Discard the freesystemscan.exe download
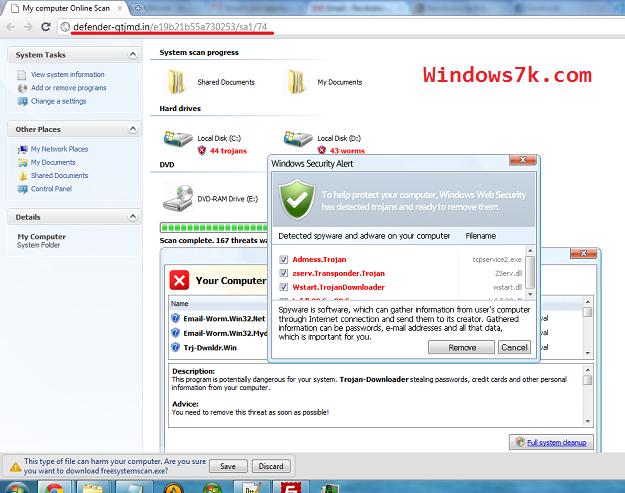Viewport: 625px width, 493px height. coord(271,466)
